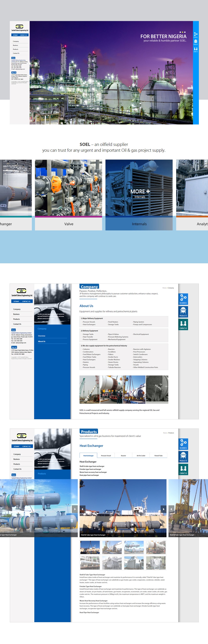
Task: Open the second thumbnail in the top gallery row
Action: [112, 547]
